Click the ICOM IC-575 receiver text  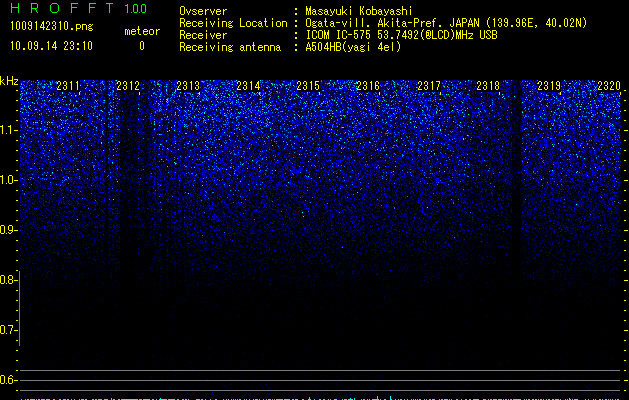(x=401, y=35)
